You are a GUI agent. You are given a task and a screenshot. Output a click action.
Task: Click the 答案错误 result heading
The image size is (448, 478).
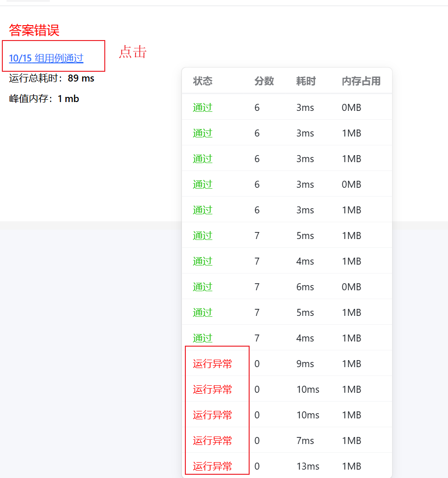click(x=34, y=31)
